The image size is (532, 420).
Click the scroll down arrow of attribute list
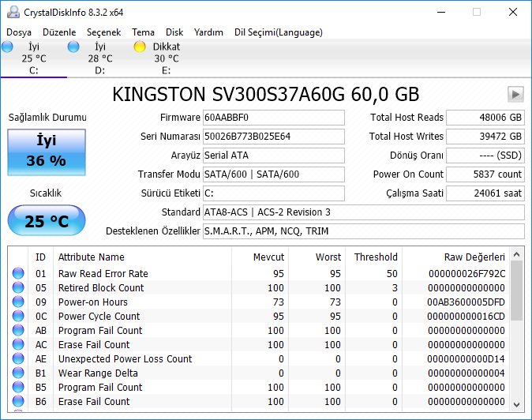517,404
